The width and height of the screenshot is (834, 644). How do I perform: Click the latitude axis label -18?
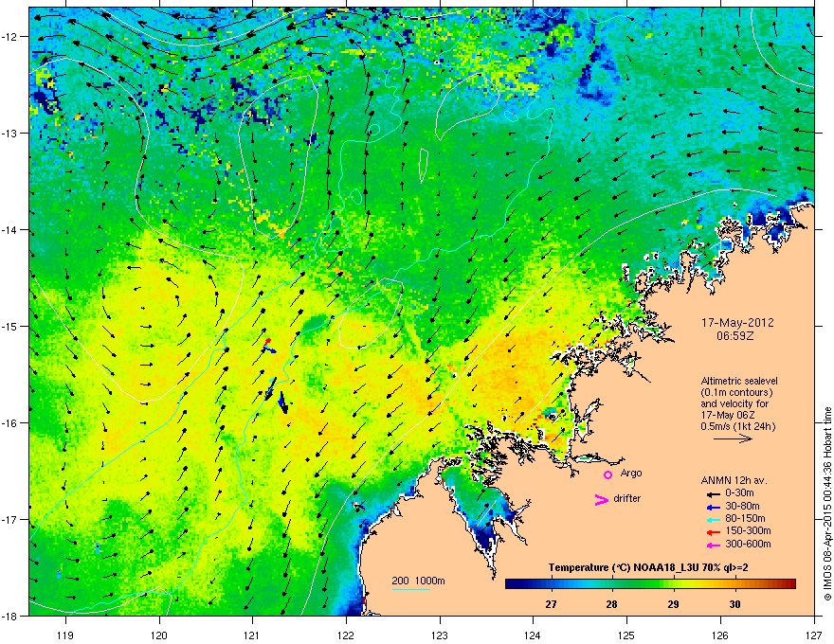coord(9,616)
